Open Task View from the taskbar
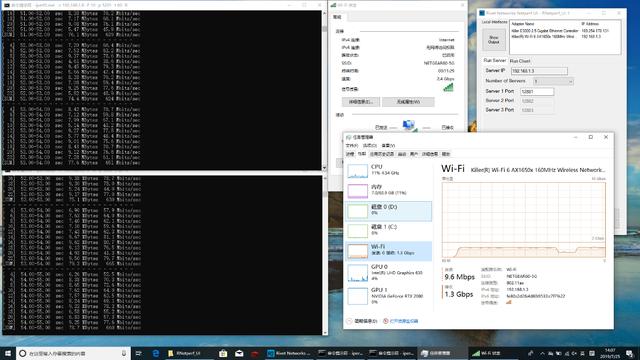640x360 pixels. [x=138, y=353]
